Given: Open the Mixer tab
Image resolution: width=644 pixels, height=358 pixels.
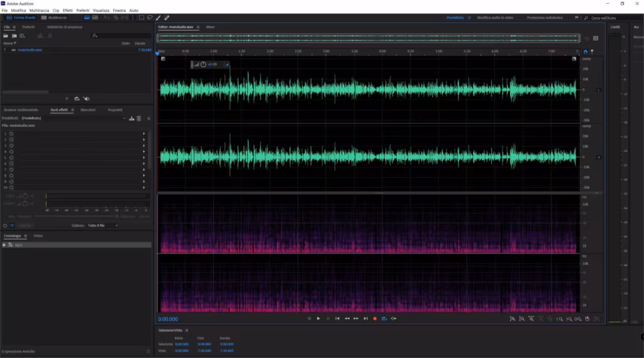Looking at the screenshot, I should pos(210,27).
